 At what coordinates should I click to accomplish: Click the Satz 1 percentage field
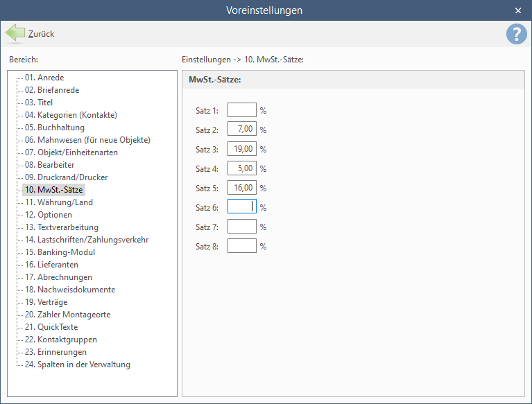click(242, 109)
